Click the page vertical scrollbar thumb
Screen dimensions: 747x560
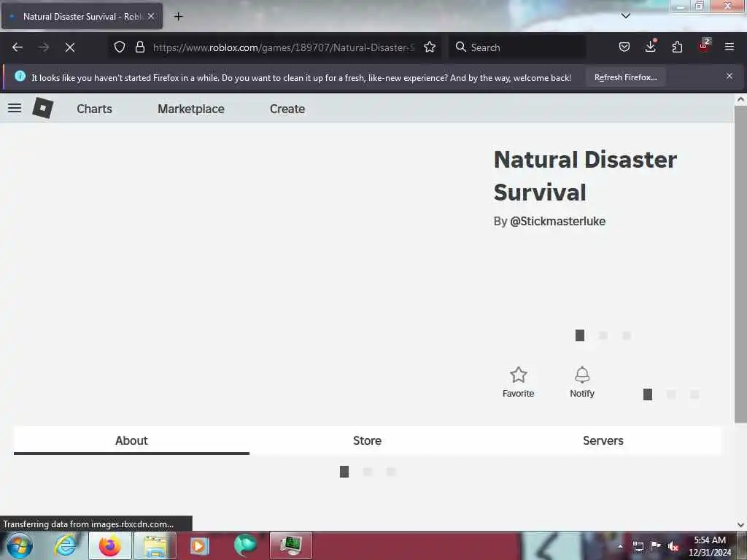pyautogui.click(x=740, y=264)
